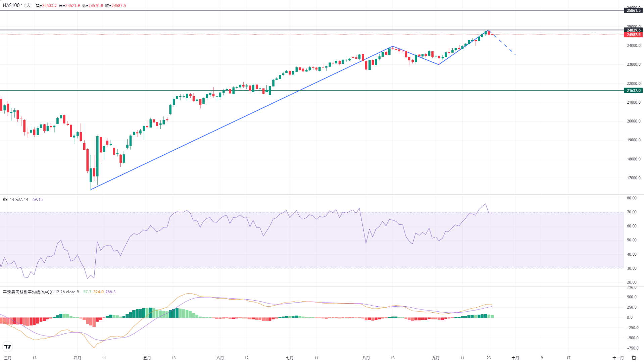The height and width of the screenshot is (362, 644).
Task: Select the 四月 time axis label
Action: click(78, 358)
